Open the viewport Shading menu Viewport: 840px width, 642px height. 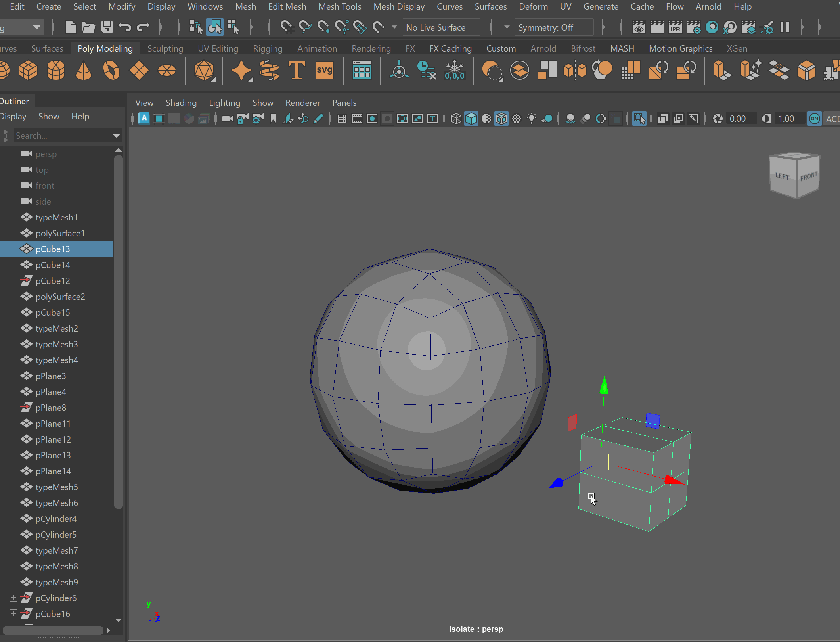(181, 103)
